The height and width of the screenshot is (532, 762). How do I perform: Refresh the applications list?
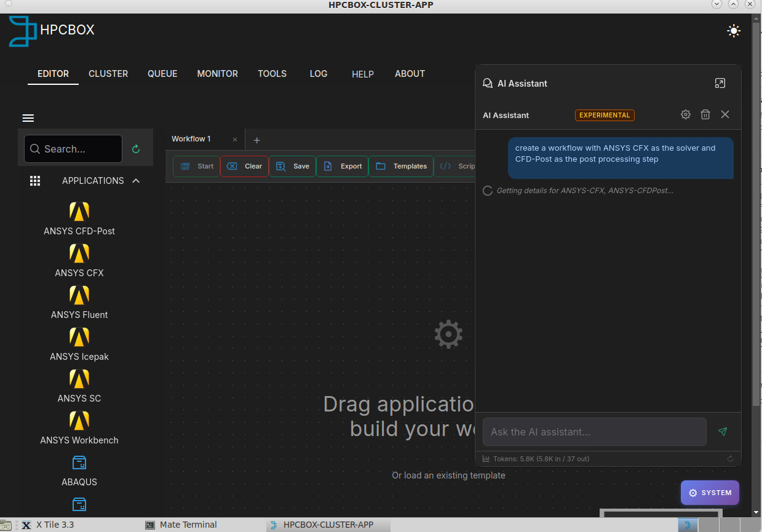point(136,149)
